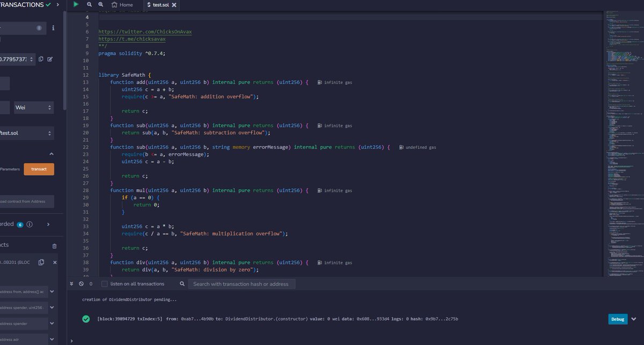This screenshot has height=345, width=644.
Task: Close the test.sol tab
Action: click(174, 5)
